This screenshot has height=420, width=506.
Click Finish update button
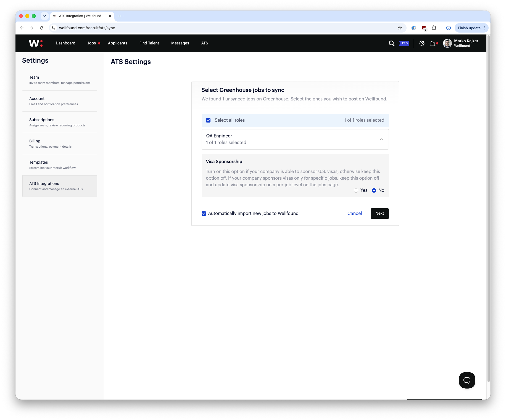point(469,28)
